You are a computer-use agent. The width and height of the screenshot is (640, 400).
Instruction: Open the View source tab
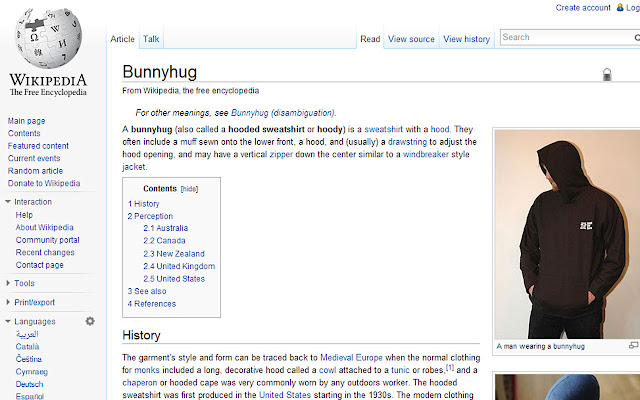[411, 39]
